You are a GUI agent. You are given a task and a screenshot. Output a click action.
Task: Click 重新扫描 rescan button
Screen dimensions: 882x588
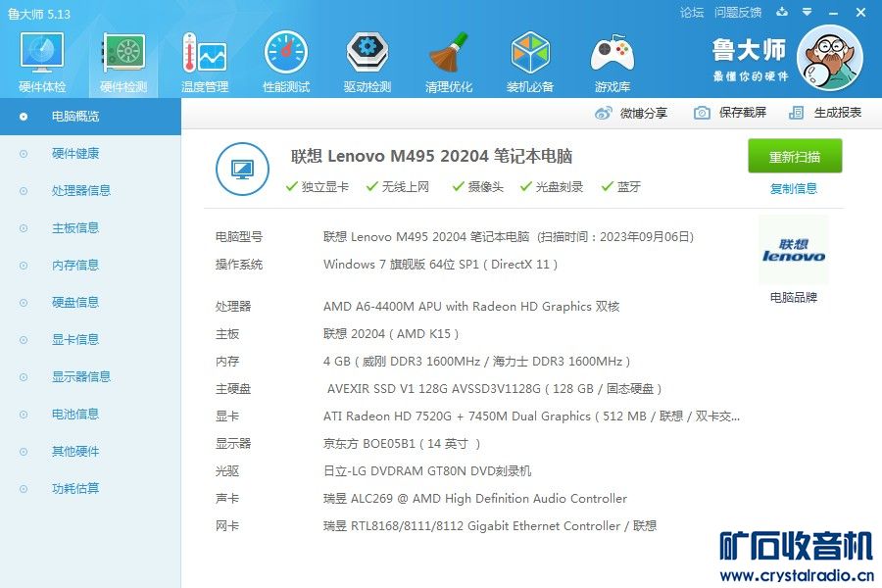click(795, 156)
